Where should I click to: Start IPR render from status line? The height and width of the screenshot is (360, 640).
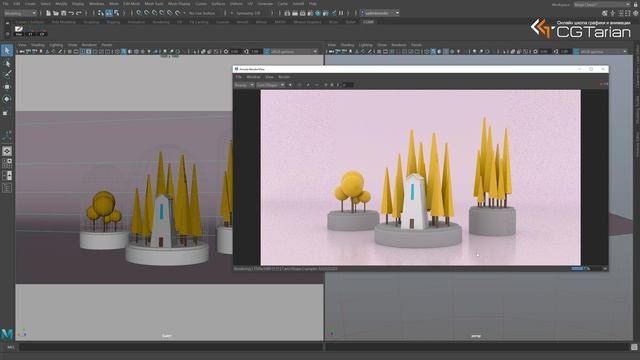pyautogui.click(x=303, y=13)
